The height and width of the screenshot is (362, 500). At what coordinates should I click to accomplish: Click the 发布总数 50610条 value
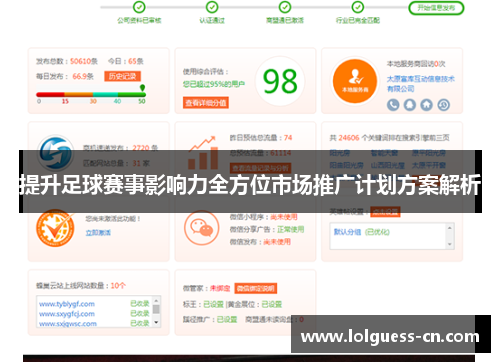point(84,61)
